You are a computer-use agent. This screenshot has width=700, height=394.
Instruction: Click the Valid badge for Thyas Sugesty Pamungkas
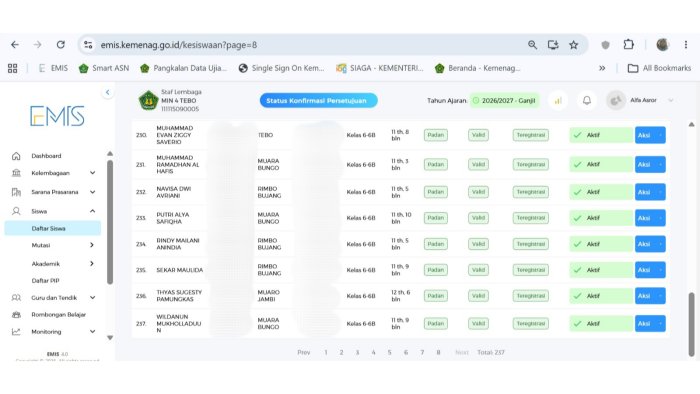(x=478, y=296)
